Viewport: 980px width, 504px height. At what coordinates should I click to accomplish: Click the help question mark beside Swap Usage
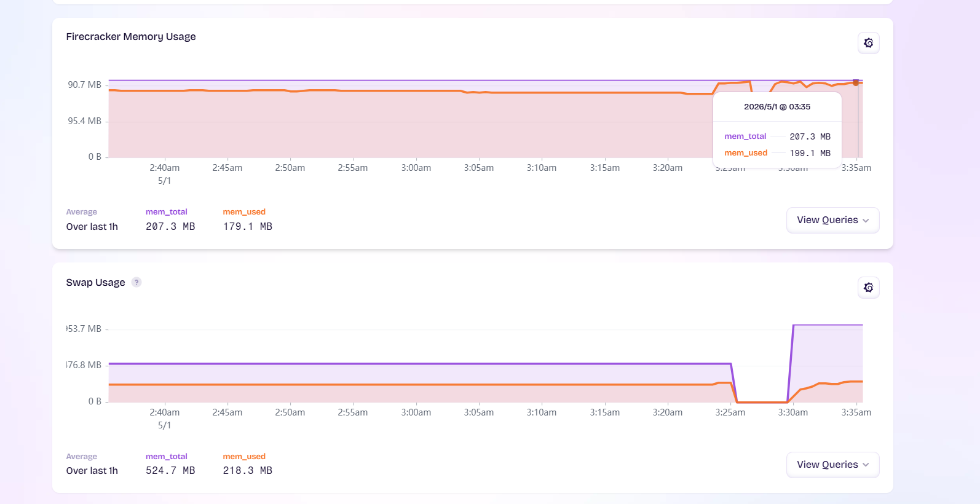(x=136, y=282)
